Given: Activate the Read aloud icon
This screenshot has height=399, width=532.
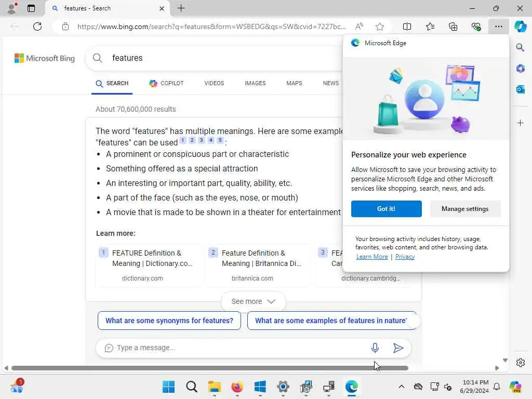Looking at the screenshot, I should point(359,26).
